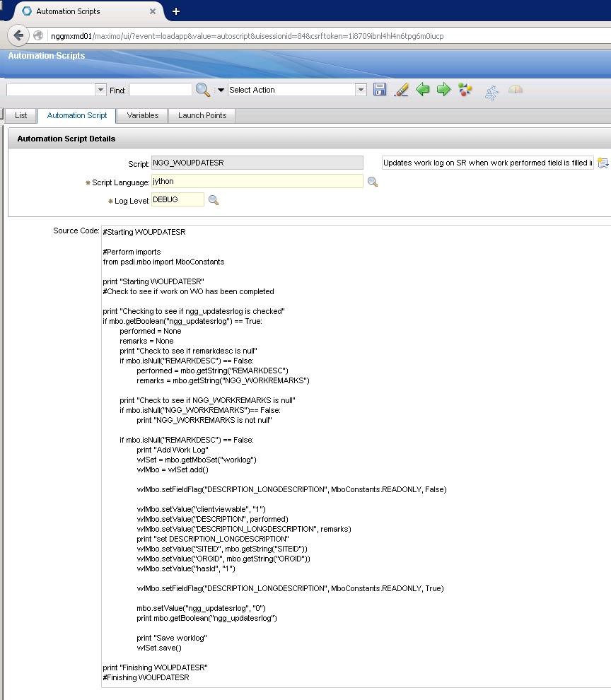Image resolution: width=611 pixels, height=700 pixels.
Task: Click the Clear Changes eraser icon
Action: 401,90
